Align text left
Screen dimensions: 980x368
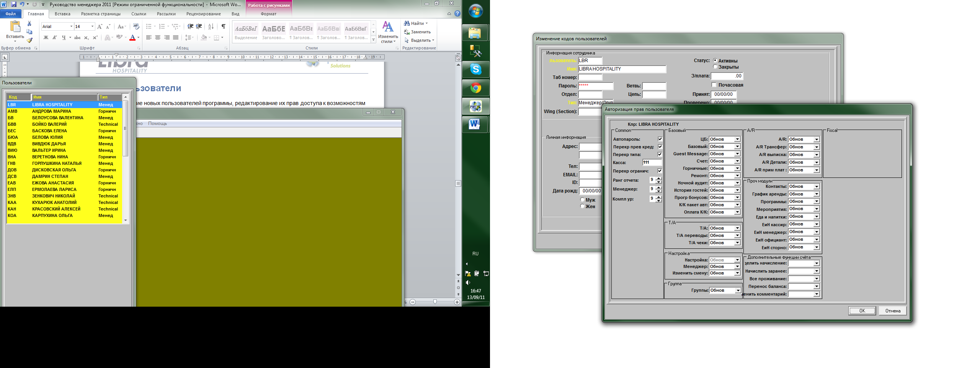click(x=149, y=38)
